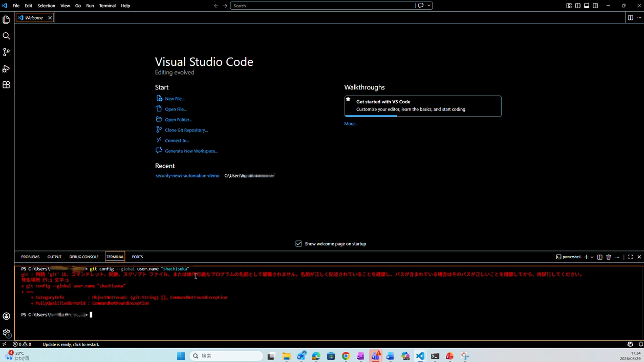Open the terminal launch profile dropdown
The width and height of the screenshot is (644, 362).
point(592,257)
